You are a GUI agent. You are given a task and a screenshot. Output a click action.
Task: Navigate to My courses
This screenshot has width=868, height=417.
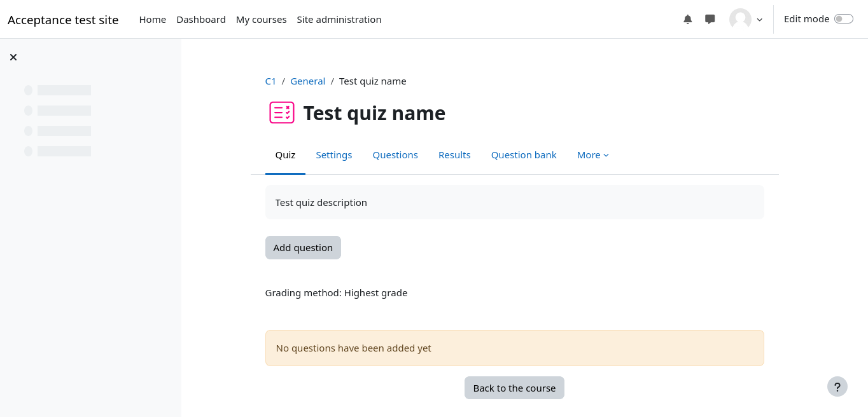point(261,20)
